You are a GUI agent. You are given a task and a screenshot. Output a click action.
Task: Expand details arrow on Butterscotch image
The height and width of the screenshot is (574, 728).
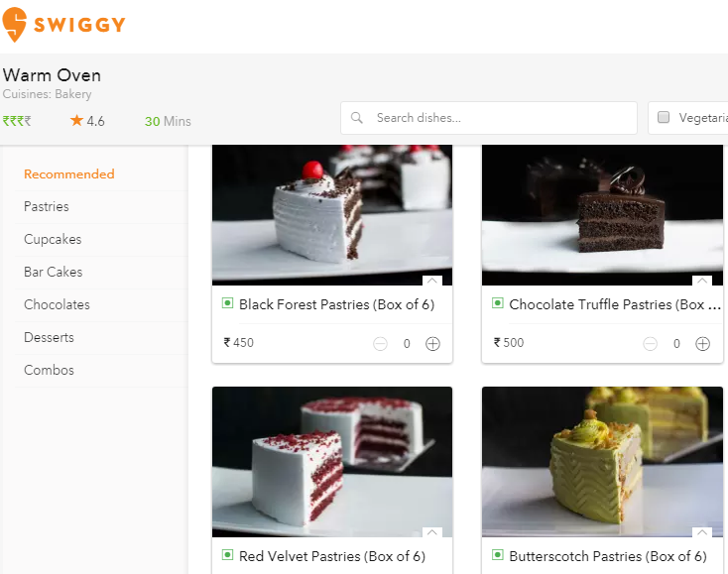tap(702, 532)
